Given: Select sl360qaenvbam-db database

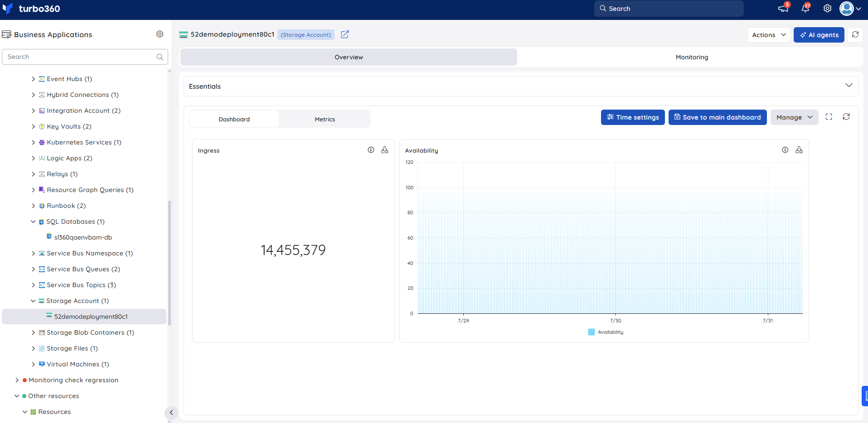Looking at the screenshot, I should coord(83,237).
